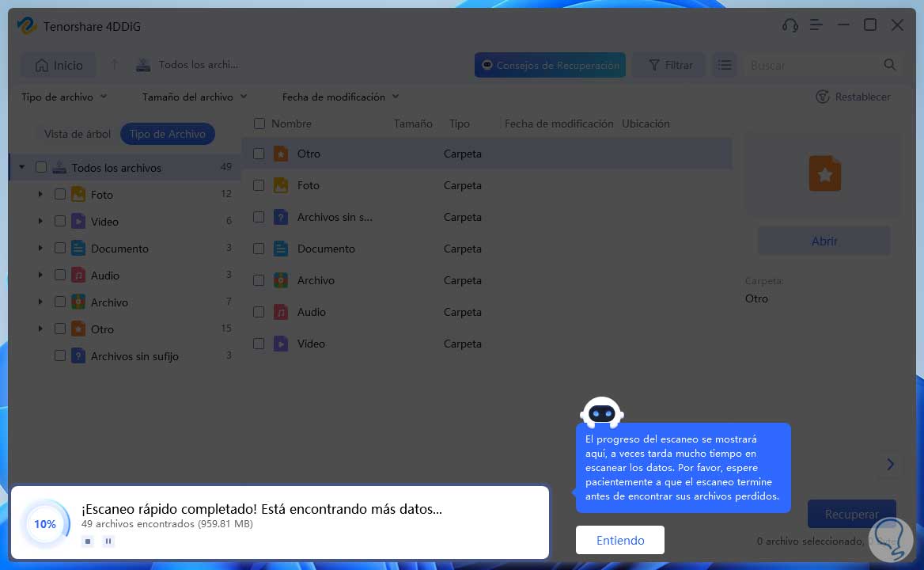
Task: Click the Audio folder icon in list
Action: click(281, 312)
